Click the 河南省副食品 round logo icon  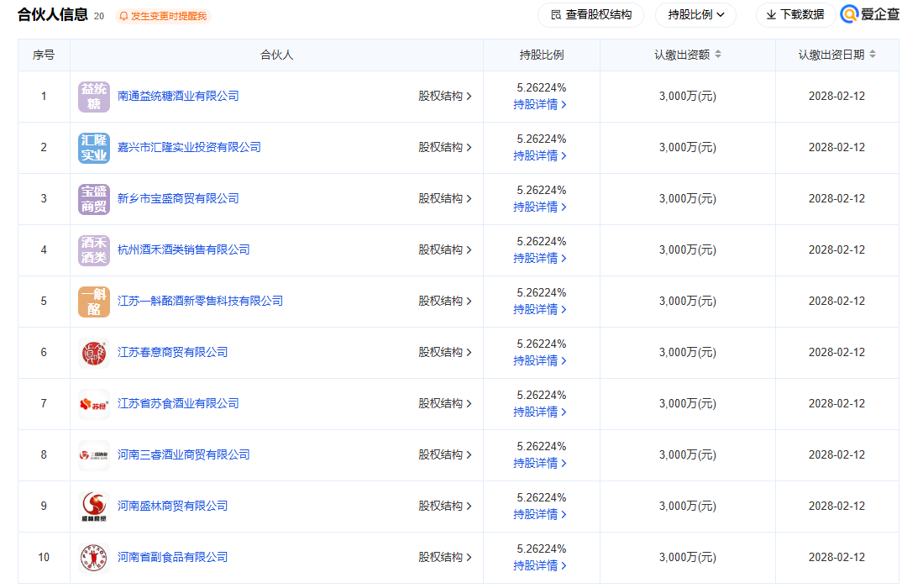[x=94, y=558]
